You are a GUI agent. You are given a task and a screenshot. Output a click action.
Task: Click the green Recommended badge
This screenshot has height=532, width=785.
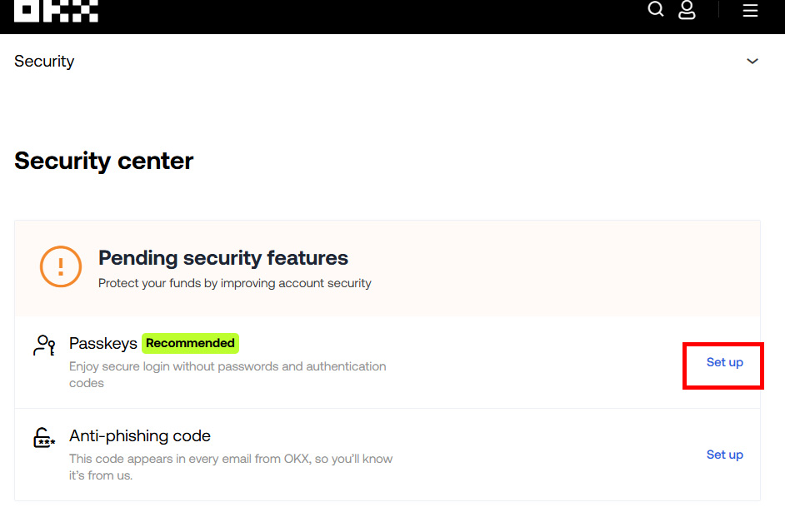pyautogui.click(x=190, y=343)
